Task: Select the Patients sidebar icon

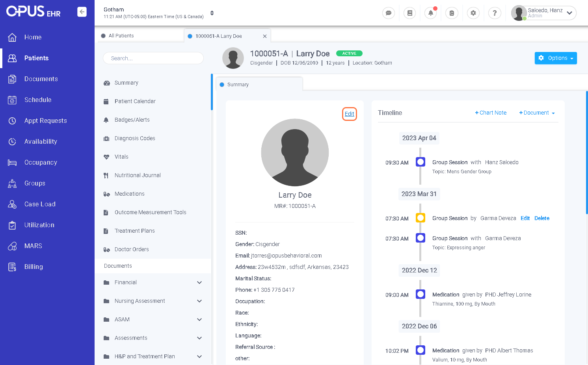Action: [x=12, y=58]
